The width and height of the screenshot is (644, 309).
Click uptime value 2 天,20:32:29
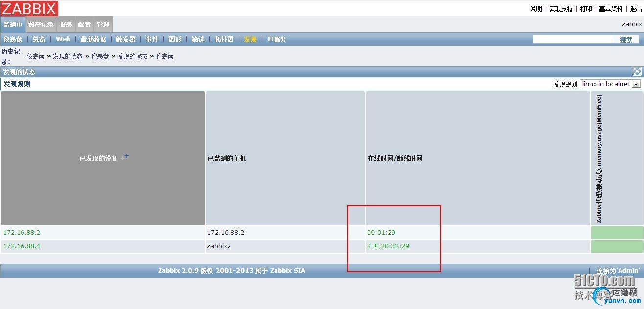(388, 246)
